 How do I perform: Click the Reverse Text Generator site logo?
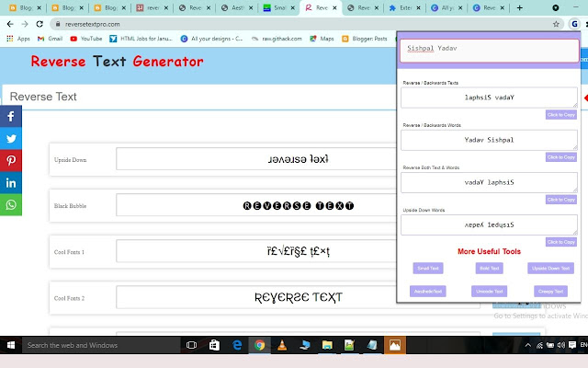(x=117, y=62)
